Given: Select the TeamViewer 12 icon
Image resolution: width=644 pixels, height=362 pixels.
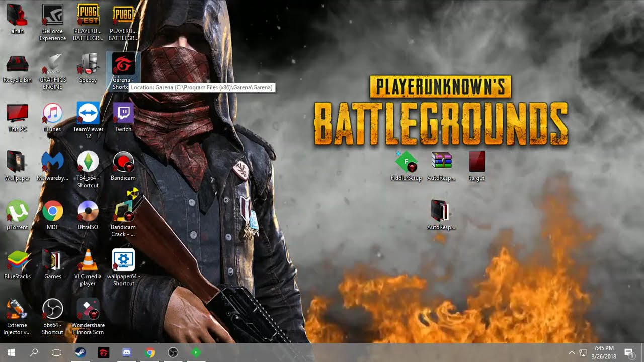Looking at the screenshot, I should (x=88, y=121).
